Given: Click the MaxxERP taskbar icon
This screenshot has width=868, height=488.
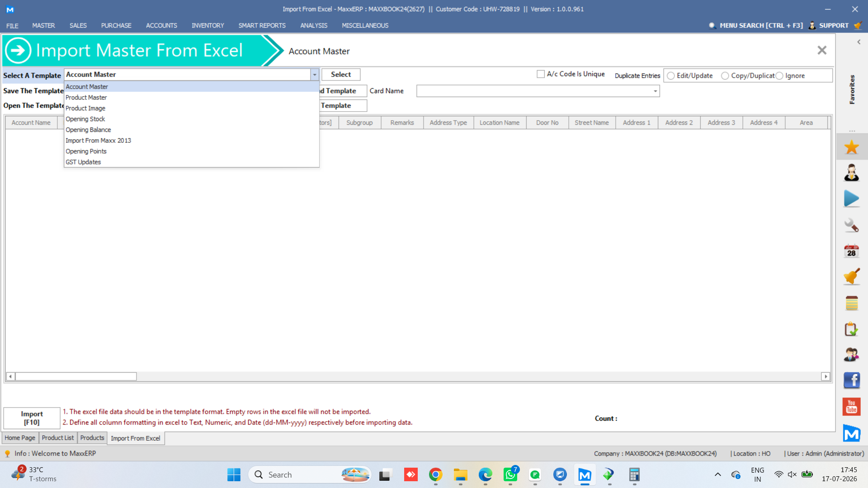Looking at the screenshot, I should pyautogui.click(x=585, y=474).
